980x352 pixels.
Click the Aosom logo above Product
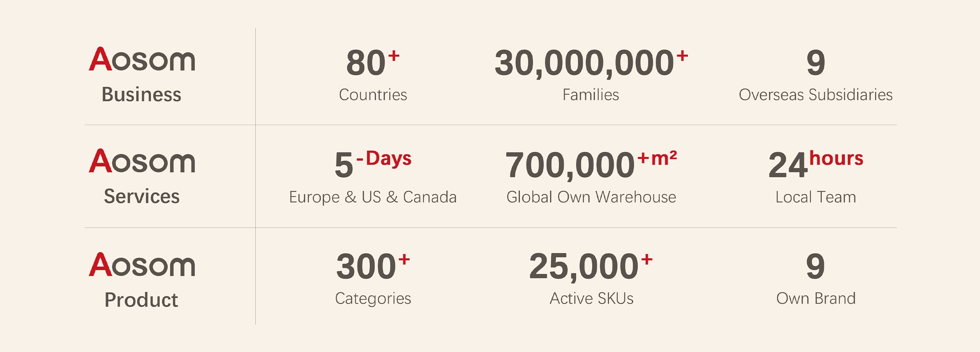point(142,264)
